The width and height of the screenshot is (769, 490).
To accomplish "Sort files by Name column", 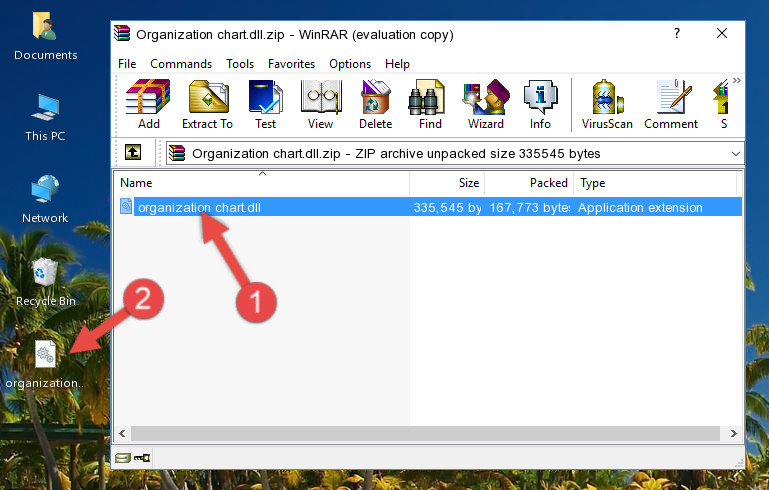I will tap(262, 183).
